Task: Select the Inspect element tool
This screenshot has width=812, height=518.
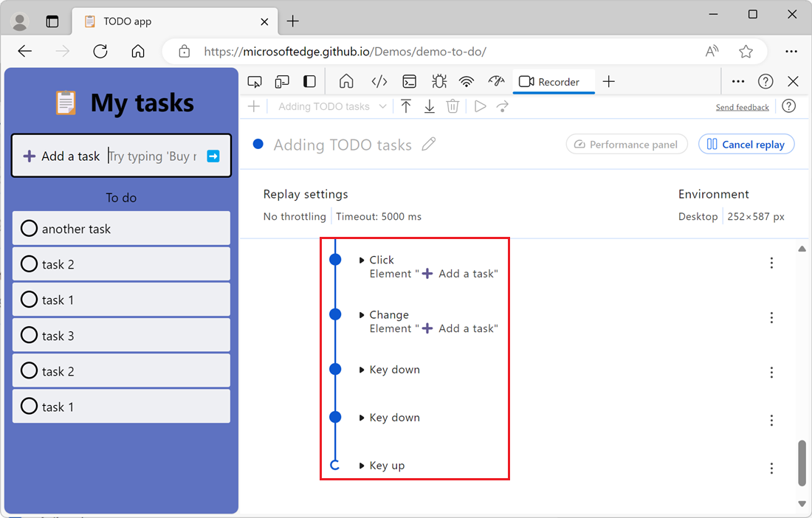Action: pos(255,81)
